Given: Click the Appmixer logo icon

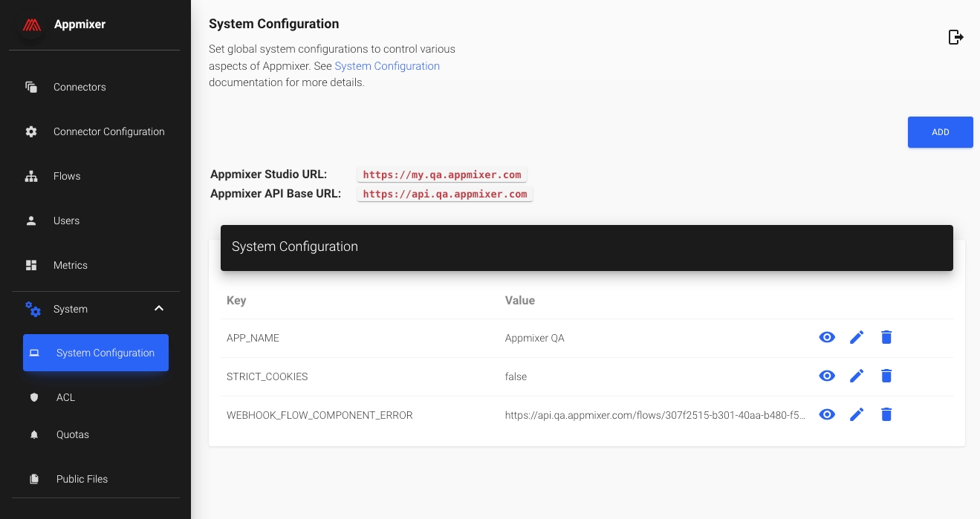Looking at the screenshot, I should pos(31,25).
